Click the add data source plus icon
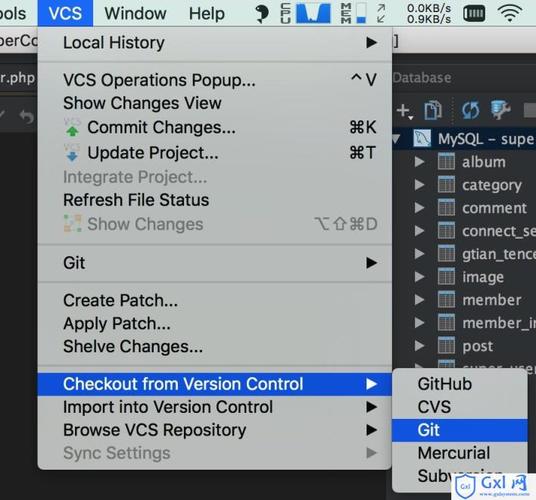The image size is (536, 500). 405,111
